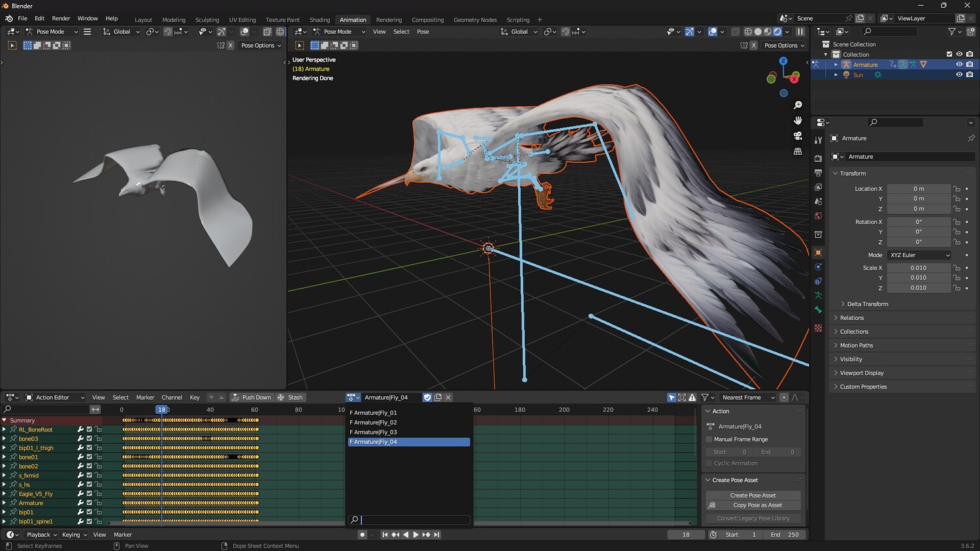Open the XYZ Euler rotation mode dropdown
980x551 pixels.
point(919,255)
